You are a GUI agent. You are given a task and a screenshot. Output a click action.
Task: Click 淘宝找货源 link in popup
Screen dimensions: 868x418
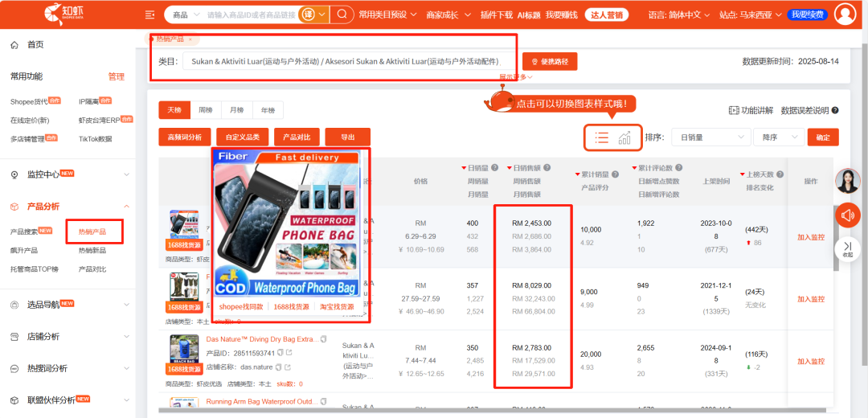[x=337, y=307]
